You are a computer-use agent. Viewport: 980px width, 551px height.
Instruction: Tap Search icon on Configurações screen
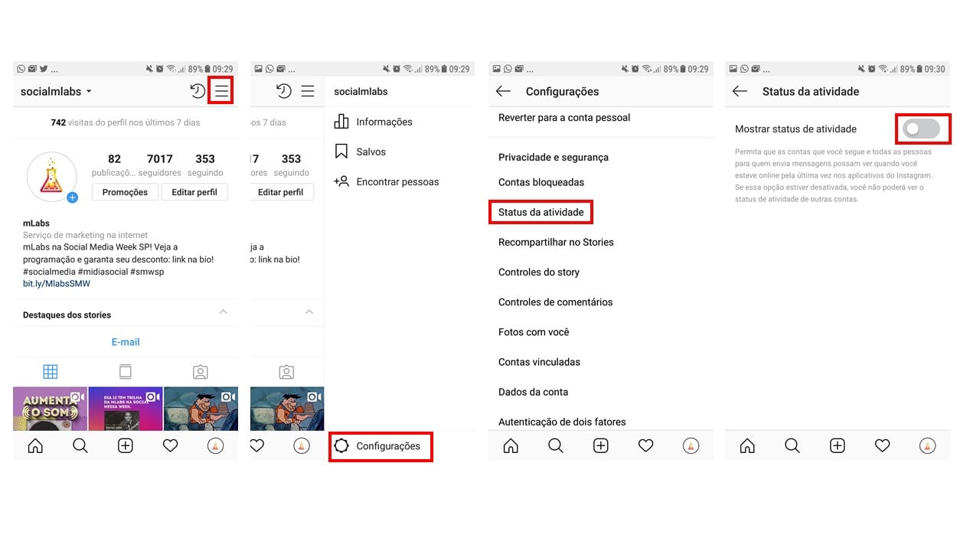(556, 446)
